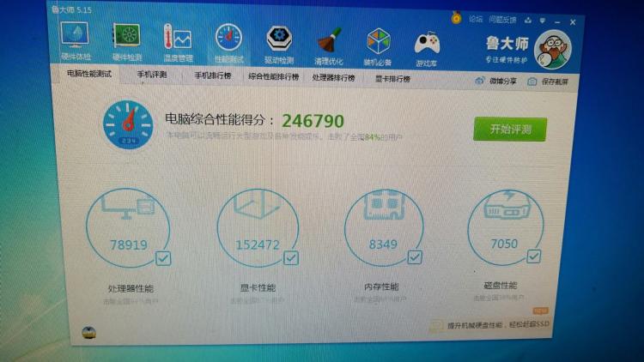Click the 处理器性能 label
Image resolution: width=644 pixels, height=362 pixels.
131,288
